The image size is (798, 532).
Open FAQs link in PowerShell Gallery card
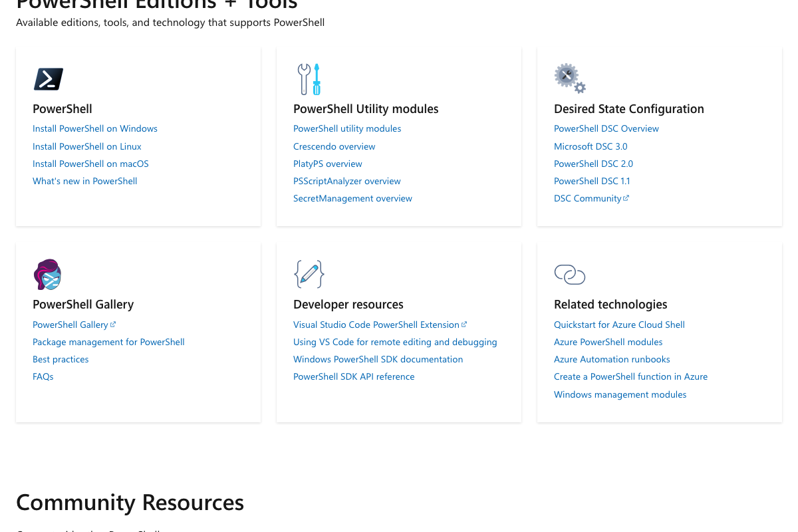click(x=43, y=376)
